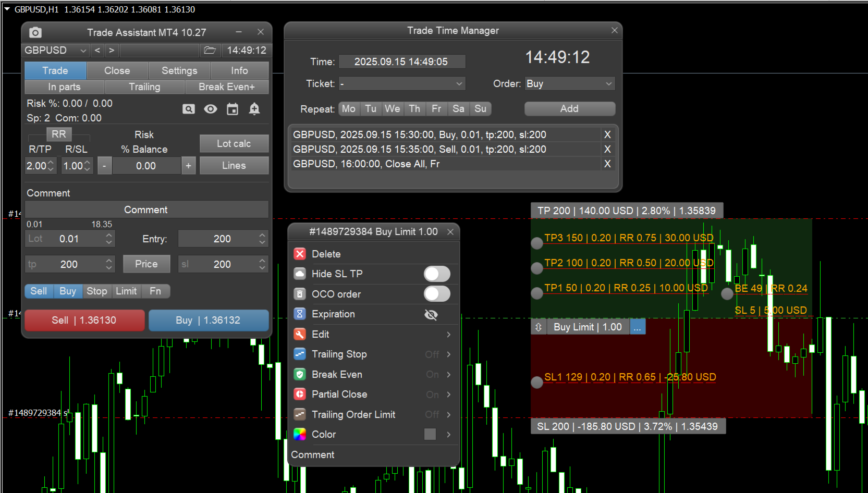Switch to the Info tab

coord(240,70)
